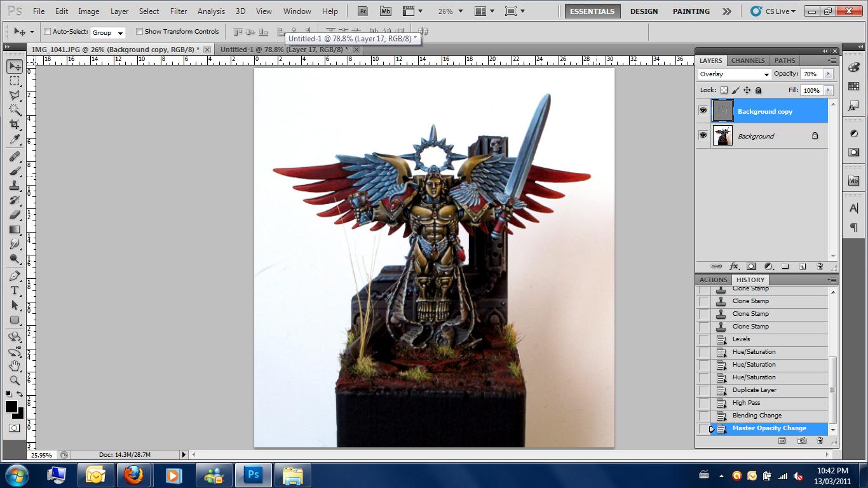The width and height of the screenshot is (868, 488).
Task: Open the Arrange Documents dropdown
Action: [484, 11]
